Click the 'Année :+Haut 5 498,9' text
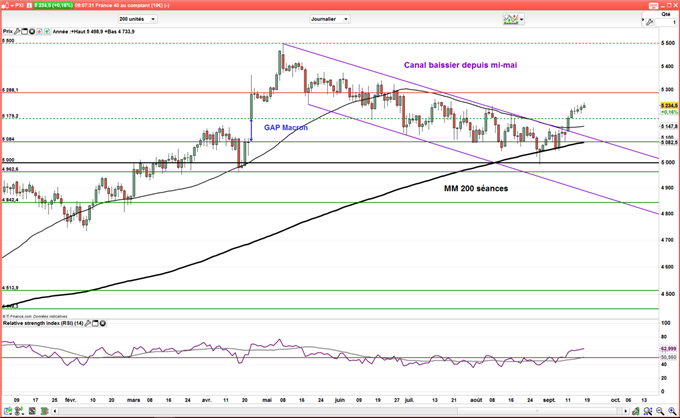Screen dimensions: 680x418 [77, 32]
